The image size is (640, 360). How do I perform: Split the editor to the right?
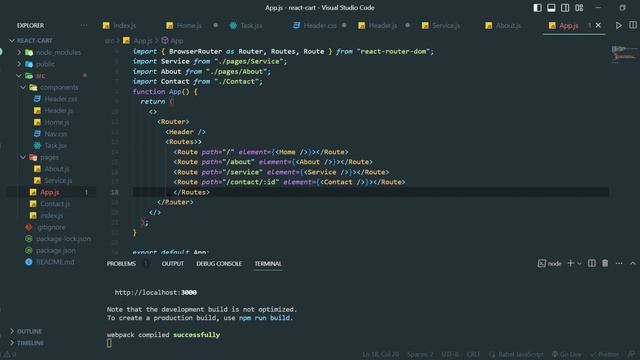tap(633, 25)
